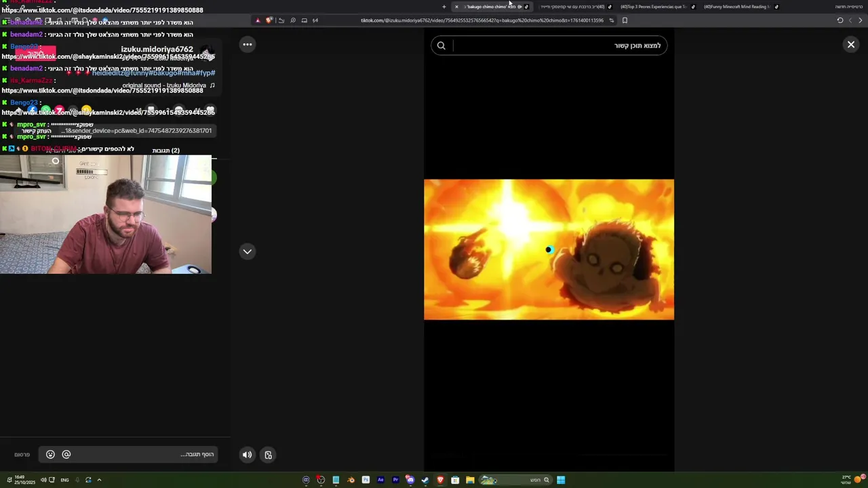Open Photoshop from the taskbar

point(366,480)
